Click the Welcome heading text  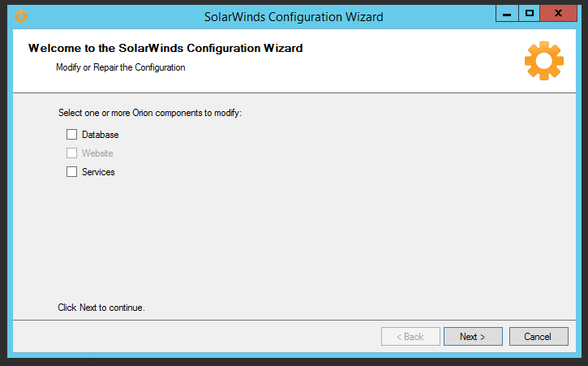(165, 49)
